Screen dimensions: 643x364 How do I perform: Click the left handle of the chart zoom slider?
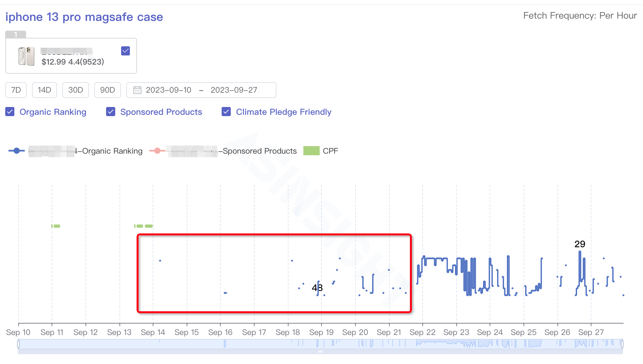point(19,344)
